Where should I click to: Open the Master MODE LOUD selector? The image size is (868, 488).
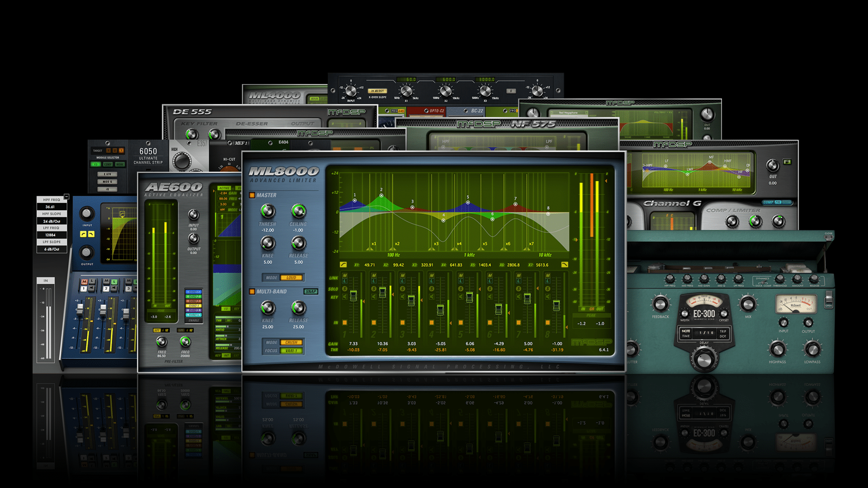coord(292,277)
